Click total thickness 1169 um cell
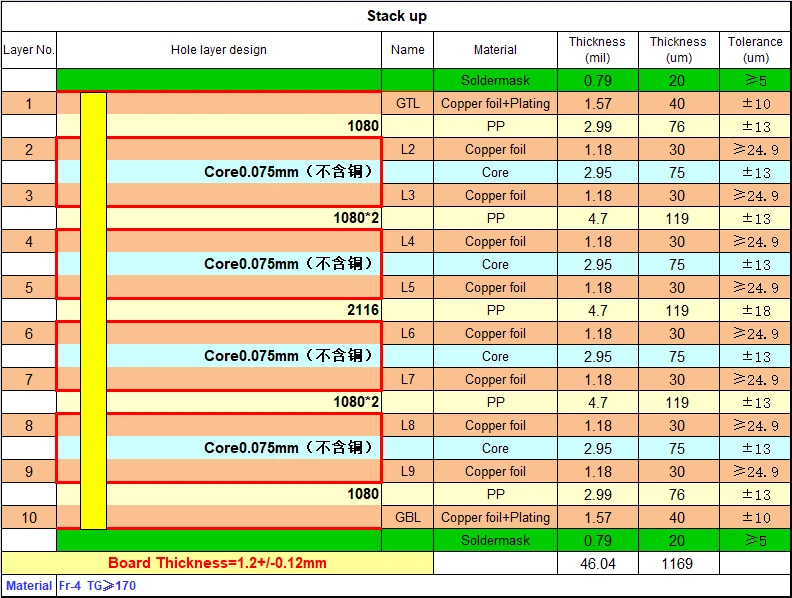Image resolution: width=792 pixels, height=598 pixels. click(678, 564)
